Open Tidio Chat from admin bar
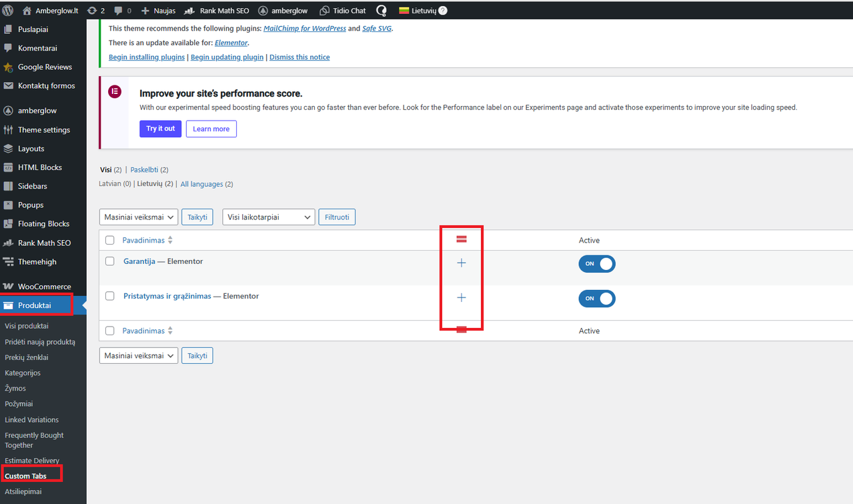The height and width of the screenshot is (504, 853). coord(342,11)
